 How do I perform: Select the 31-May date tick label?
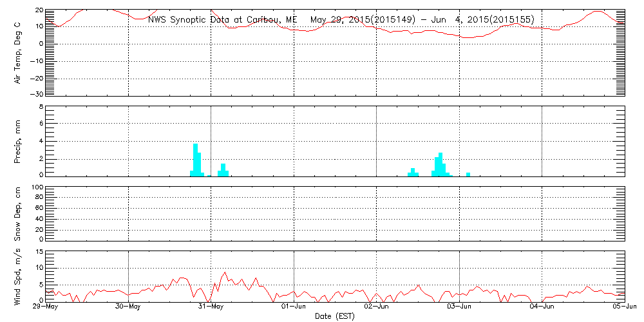pyautogui.click(x=211, y=308)
